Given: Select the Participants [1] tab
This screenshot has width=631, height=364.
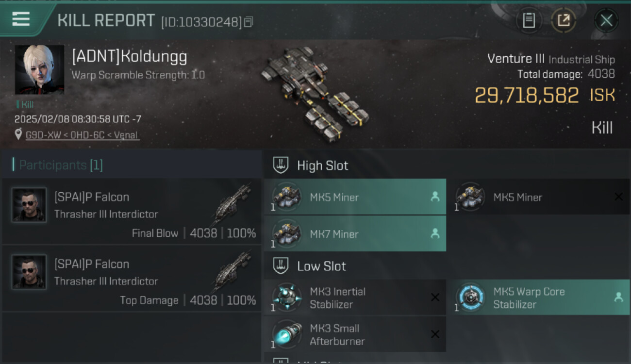Looking at the screenshot, I should tap(58, 165).
